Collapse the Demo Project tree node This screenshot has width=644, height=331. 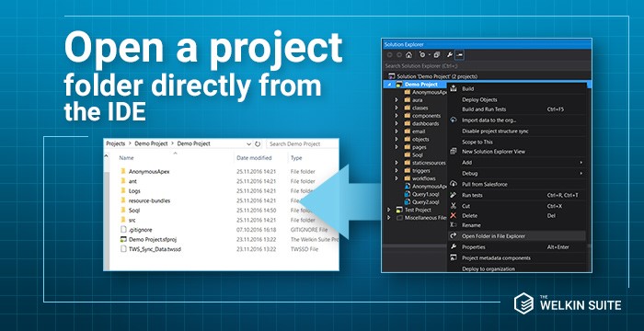tap(389, 85)
